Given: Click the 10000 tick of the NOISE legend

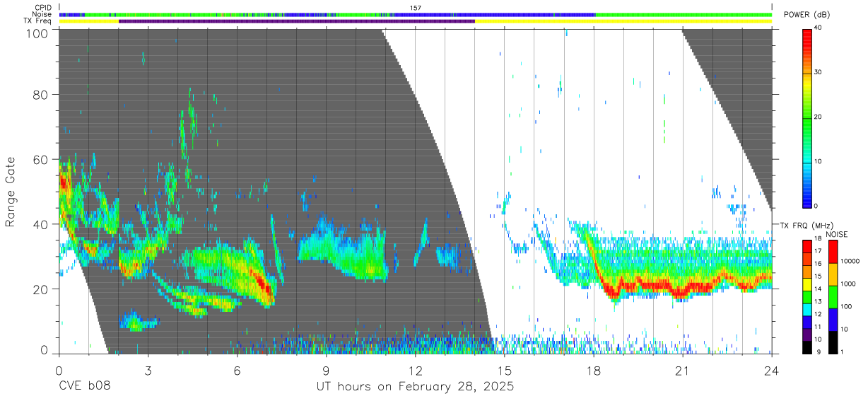Looking at the screenshot, I should click(850, 261).
